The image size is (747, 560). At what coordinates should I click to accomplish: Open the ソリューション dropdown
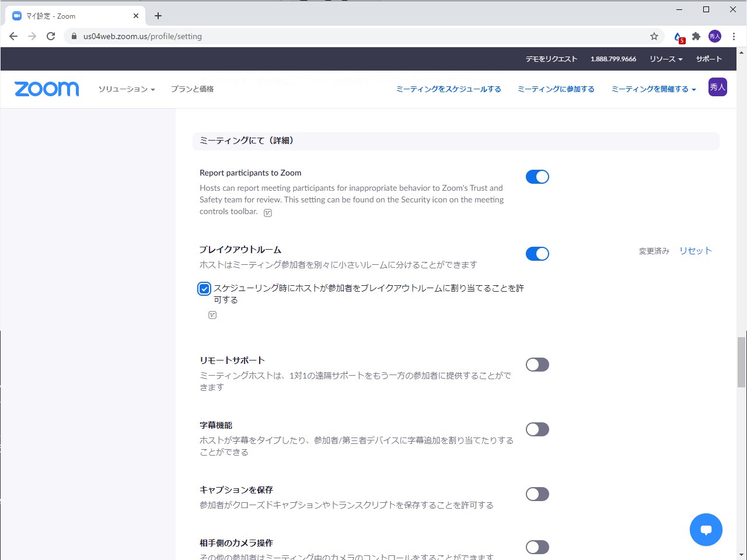click(x=126, y=89)
